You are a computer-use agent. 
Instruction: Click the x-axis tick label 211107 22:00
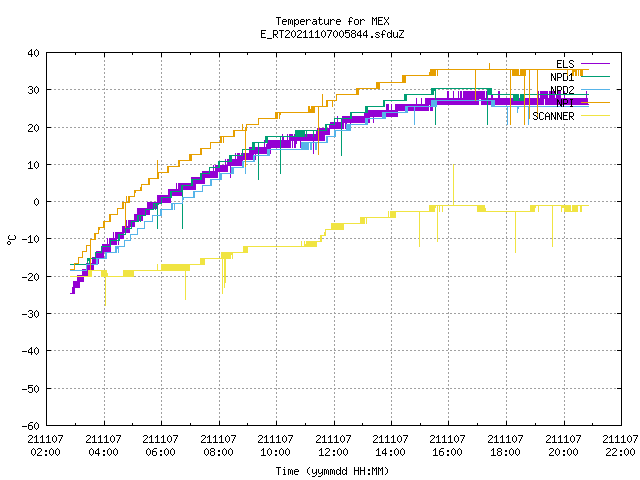[620, 446]
